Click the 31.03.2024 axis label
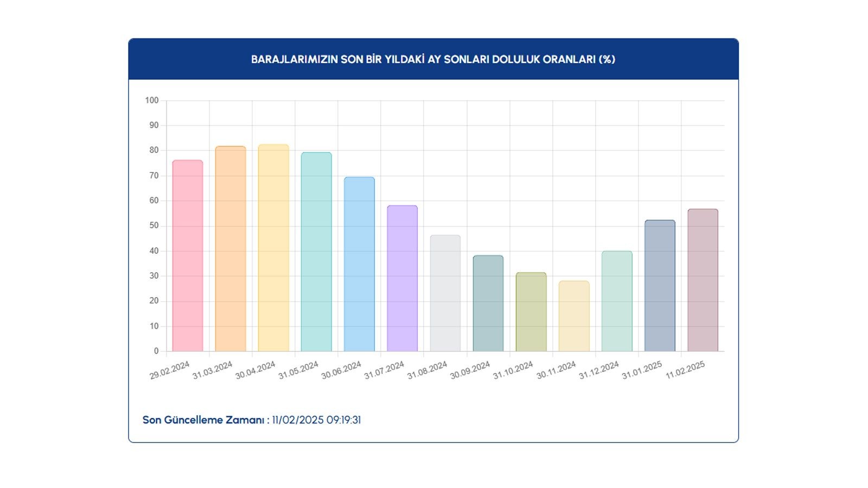The image size is (868, 488). [213, 370]
